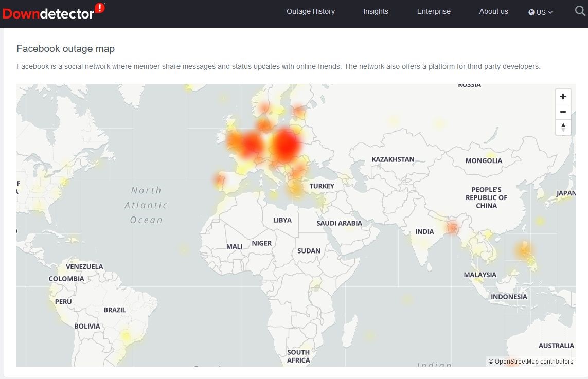Reset map bearing with compass button
The width and height of the screenshot is (588, 379).
[x=563, y=127]
